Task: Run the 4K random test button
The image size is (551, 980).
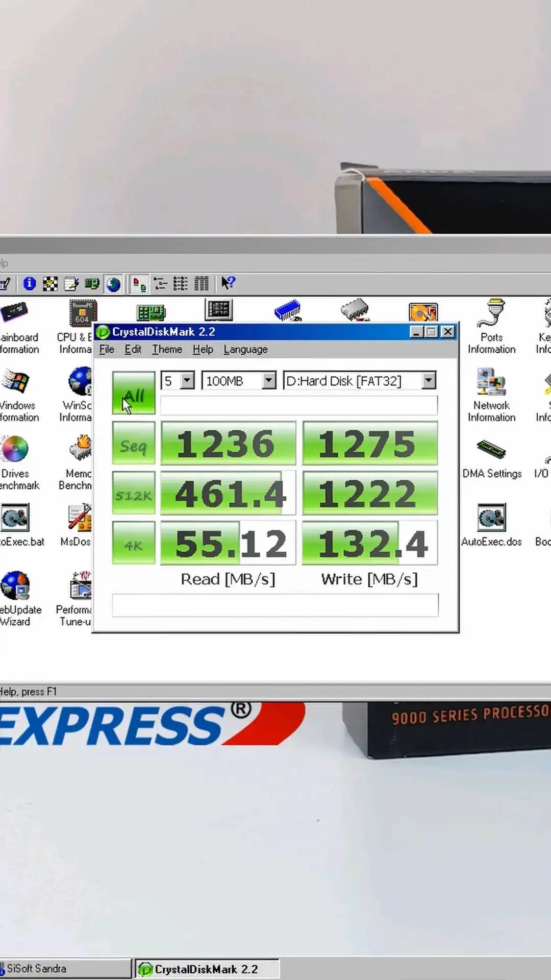Action: pos(134,543)
